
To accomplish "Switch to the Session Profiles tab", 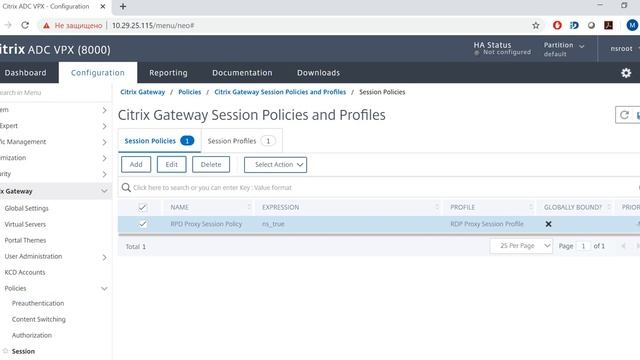I will (x=241, y=141).
